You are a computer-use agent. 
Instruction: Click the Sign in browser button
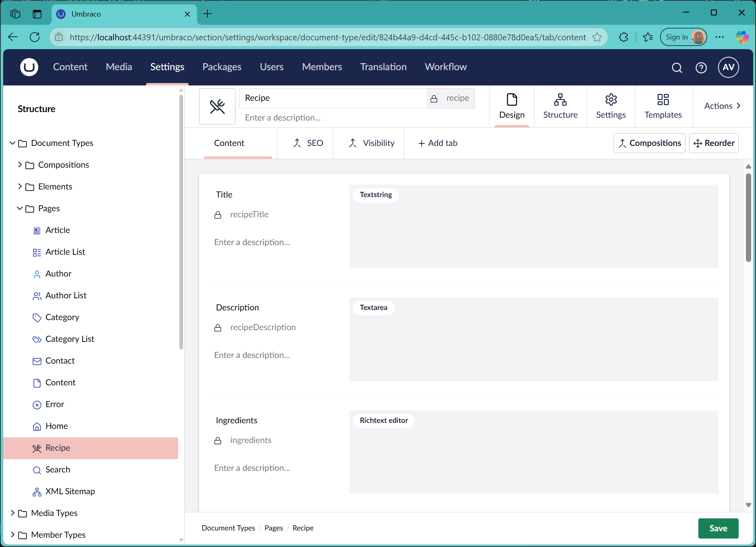[683, 37]
